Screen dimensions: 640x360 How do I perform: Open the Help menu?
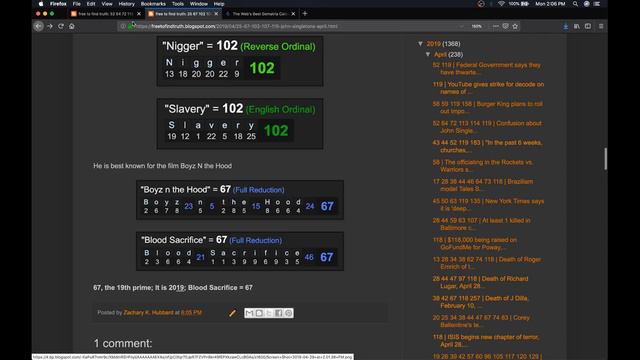click(x=219, y=4)
